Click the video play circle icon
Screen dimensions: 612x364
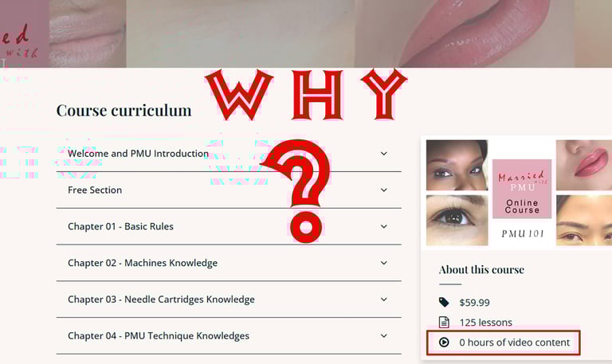coord(444,342)
